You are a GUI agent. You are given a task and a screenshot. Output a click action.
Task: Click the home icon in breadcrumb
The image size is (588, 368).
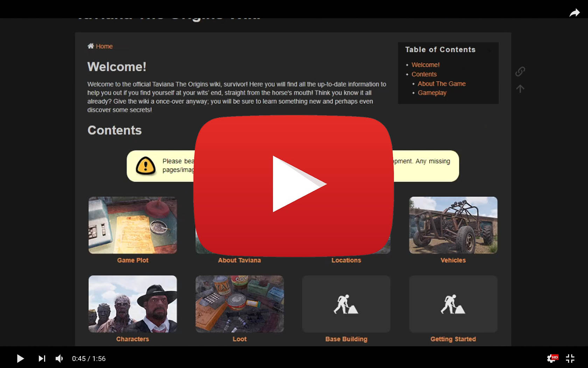tap(91, 46)
